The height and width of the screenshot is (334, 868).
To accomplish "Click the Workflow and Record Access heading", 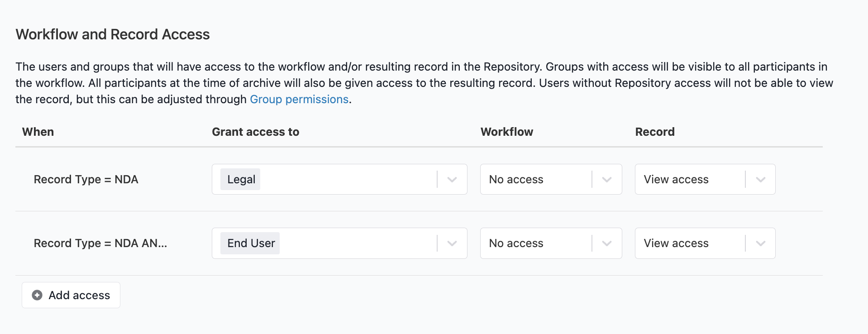I will pyautogui.click(x=113, y=34).
